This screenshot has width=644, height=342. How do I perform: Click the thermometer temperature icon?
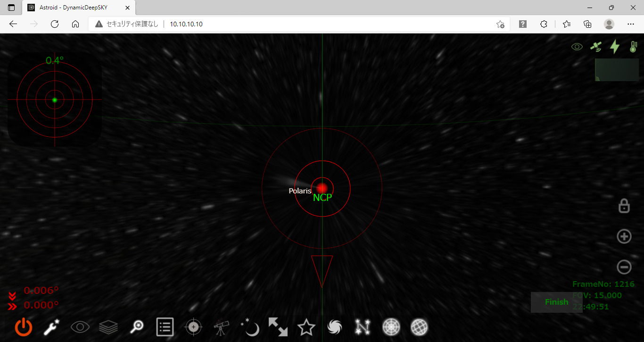634,46
